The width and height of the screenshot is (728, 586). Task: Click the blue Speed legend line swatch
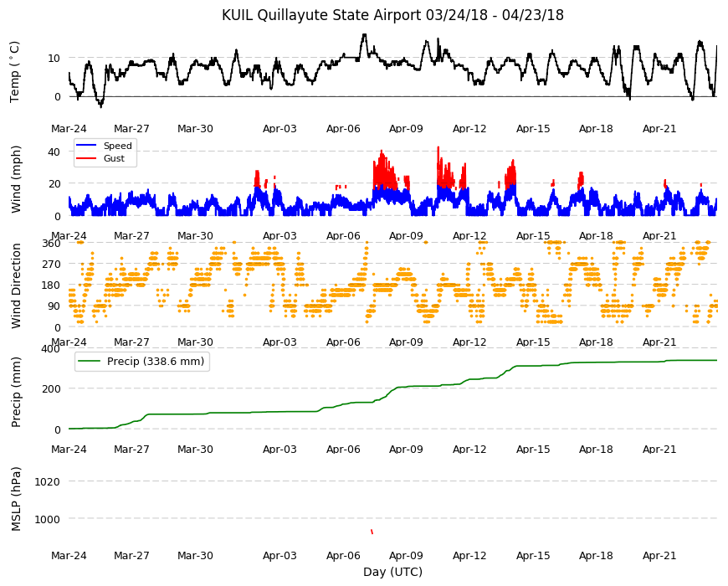86,146
